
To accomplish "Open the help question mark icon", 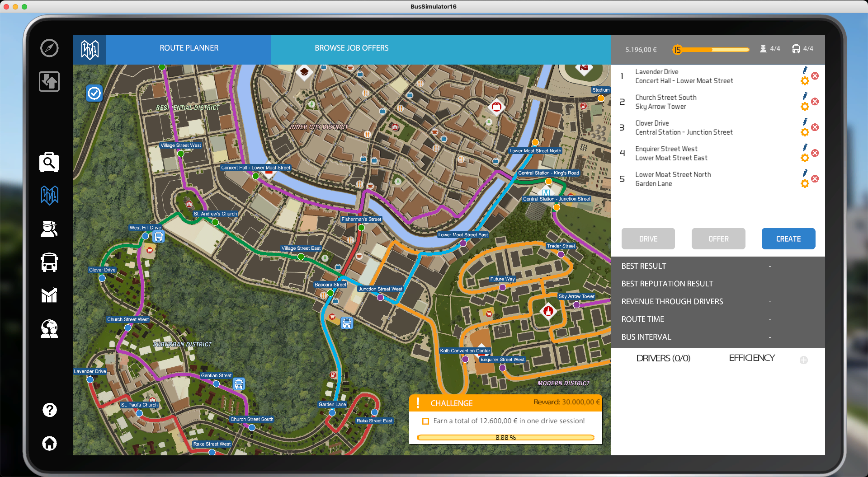I will 49,410.
